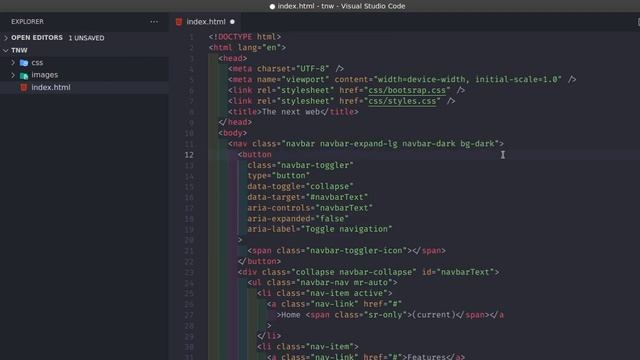The image size is (640, 360).
Task: Open the Explorer more actions ellipsis menu
Action: click(x=154, y=22)
